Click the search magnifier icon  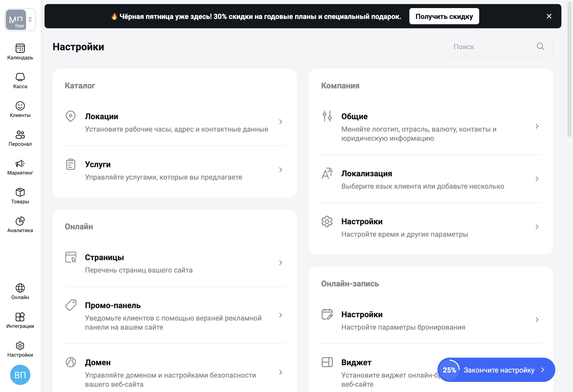[540, 46]
